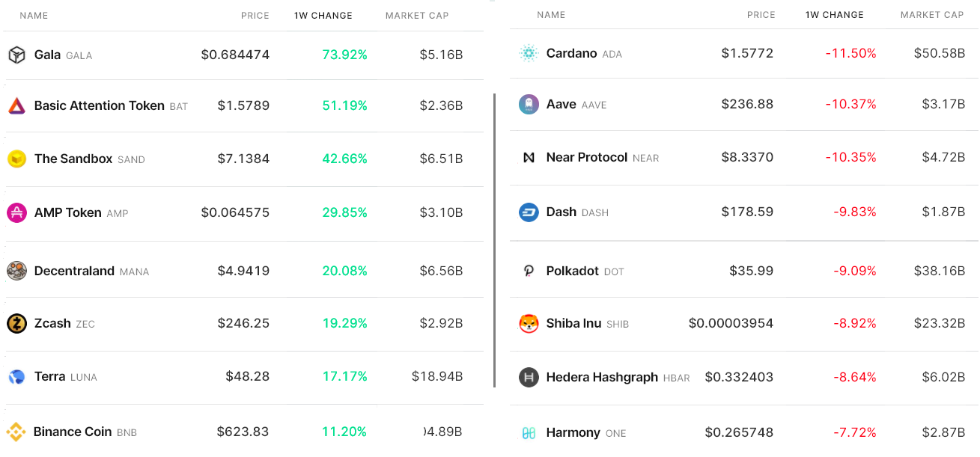
Task: Click the Aave ghost icon
Action: click(529, 104)
